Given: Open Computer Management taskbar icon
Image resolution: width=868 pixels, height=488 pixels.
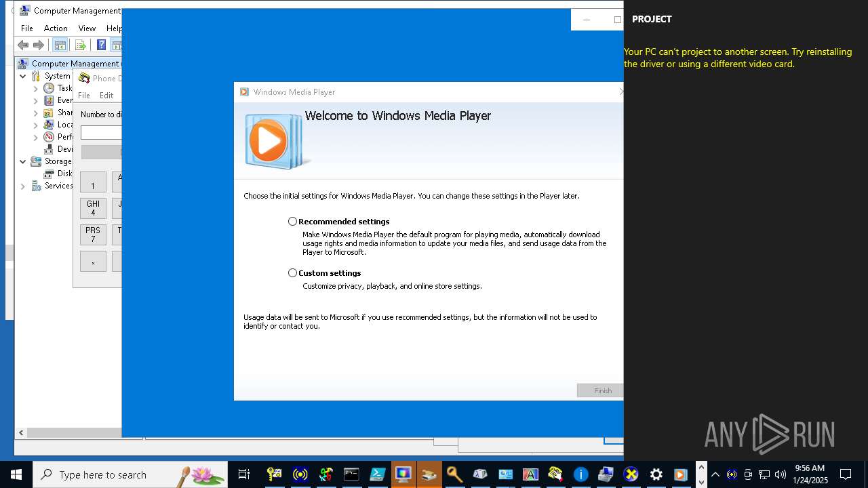Looking at the screenshot, I should pyautogui.click(x=606, y=474).
